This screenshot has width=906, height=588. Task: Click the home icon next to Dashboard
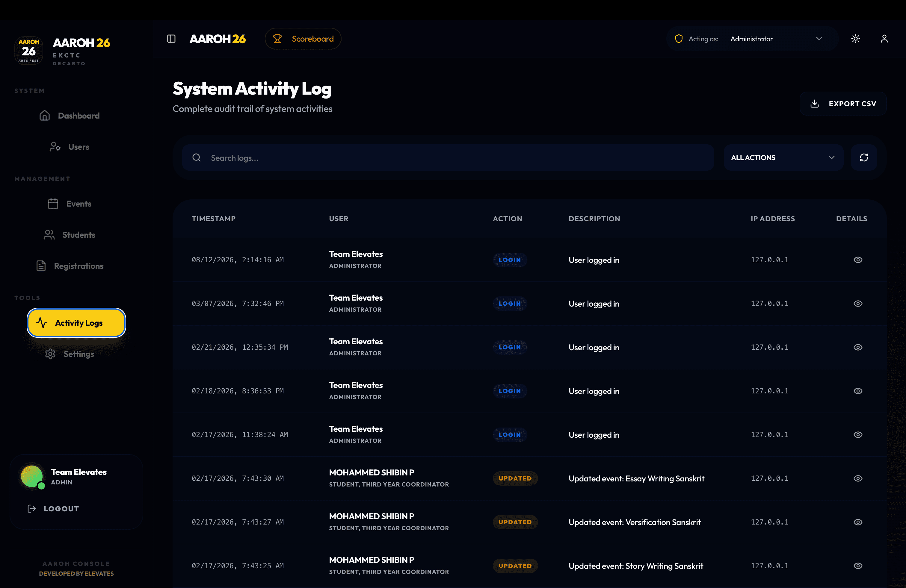[45, 116]
